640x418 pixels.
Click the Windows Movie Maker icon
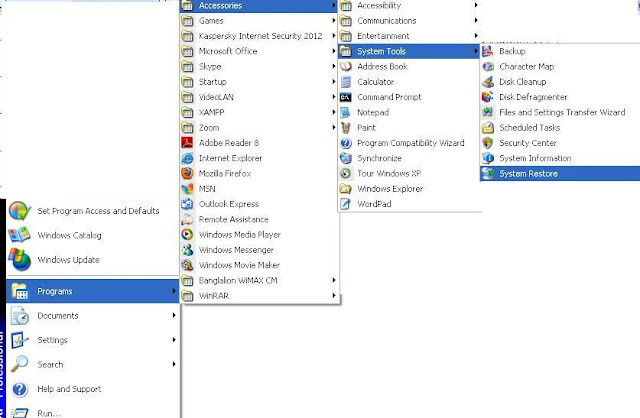pos(187,265)
